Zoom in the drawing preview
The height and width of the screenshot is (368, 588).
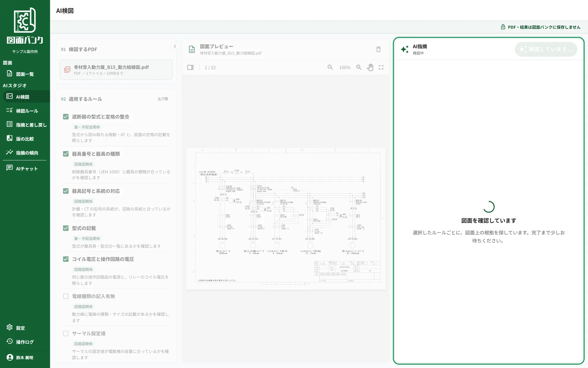click(359, 67)
